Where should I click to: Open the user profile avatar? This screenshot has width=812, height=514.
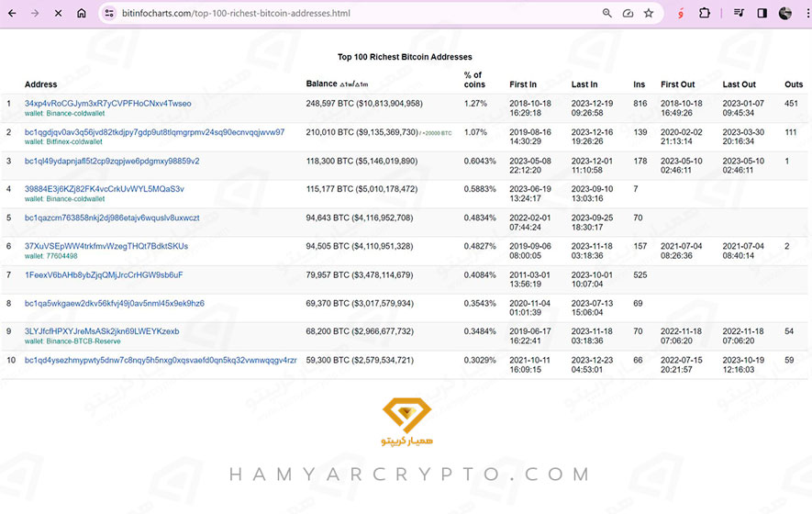[785, 14]
